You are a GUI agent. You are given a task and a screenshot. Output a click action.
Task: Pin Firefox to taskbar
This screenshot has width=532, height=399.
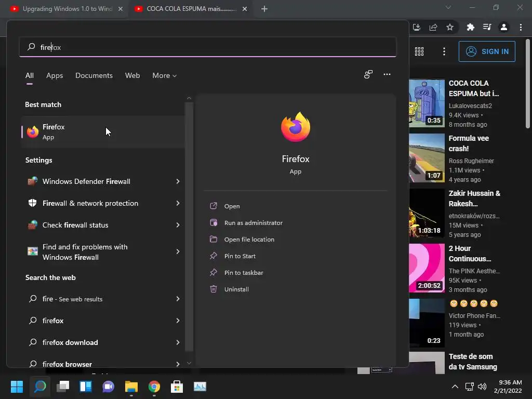tap(243, 272)
